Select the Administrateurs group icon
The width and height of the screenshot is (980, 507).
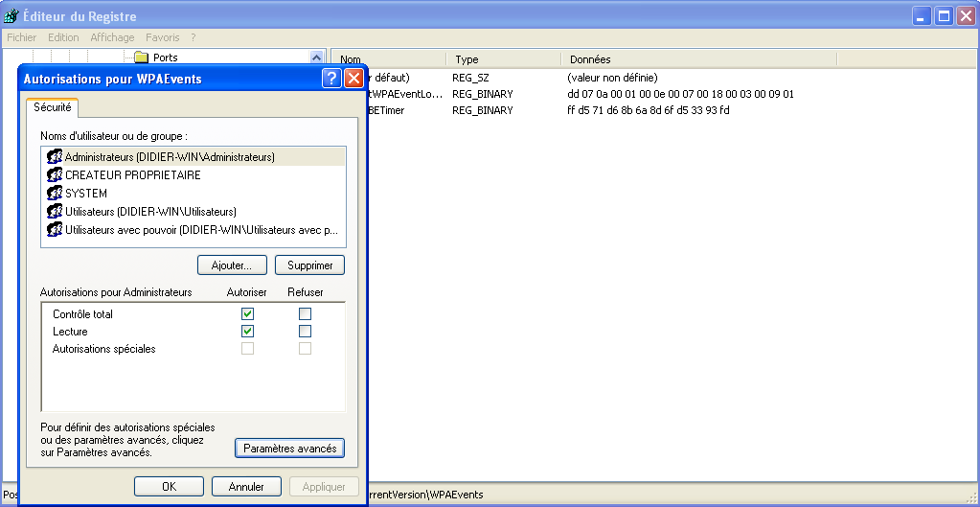(55, 157)
